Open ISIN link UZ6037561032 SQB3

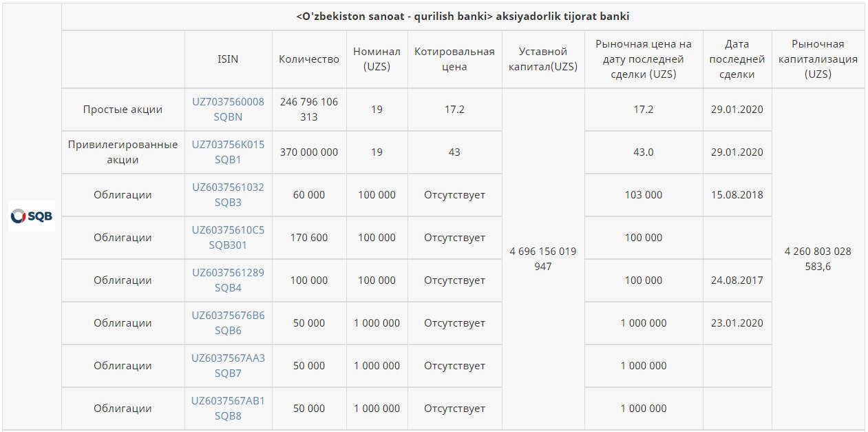[228, 195]
